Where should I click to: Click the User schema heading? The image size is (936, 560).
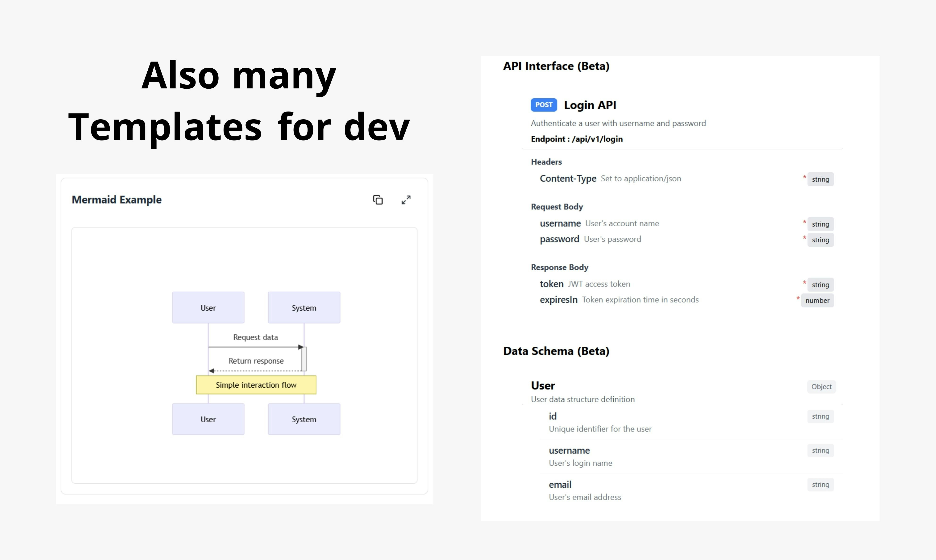tap(543, 386)
